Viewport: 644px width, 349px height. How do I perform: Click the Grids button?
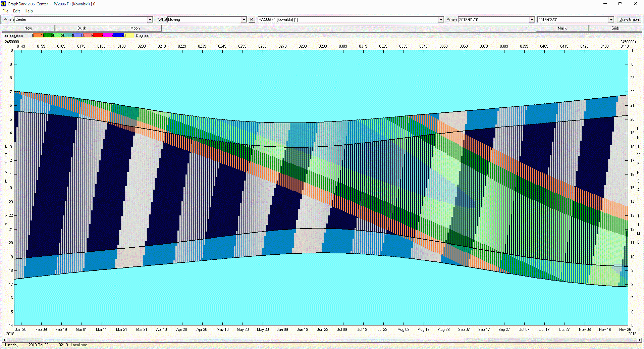(x=615, y=28)
